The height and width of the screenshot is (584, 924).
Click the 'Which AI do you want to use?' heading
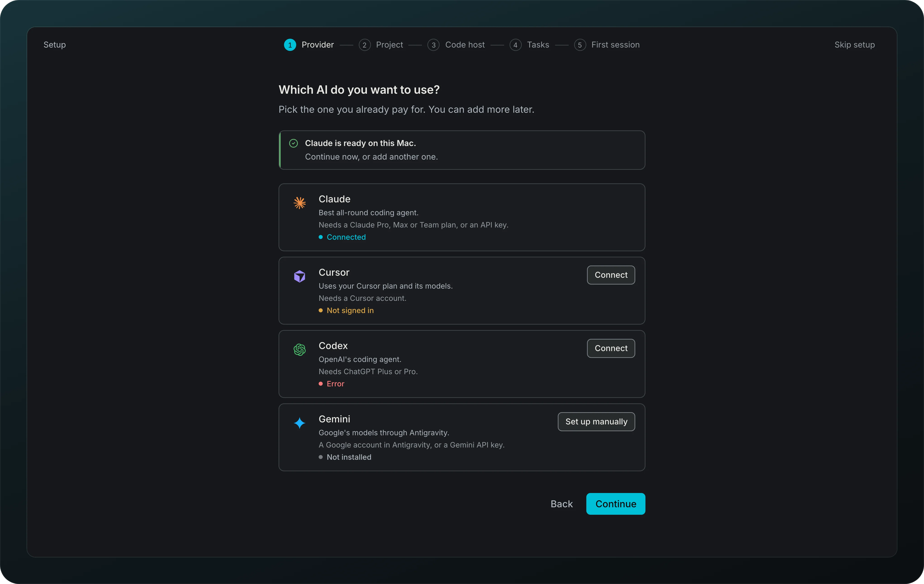[x=359, y=90]
